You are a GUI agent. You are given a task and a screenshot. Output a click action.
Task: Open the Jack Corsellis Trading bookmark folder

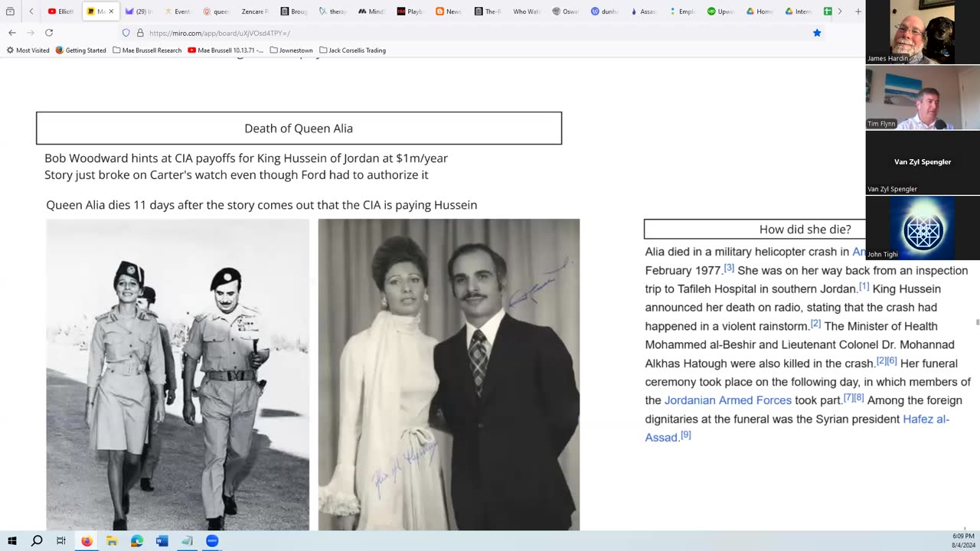(x=352, y=51)
